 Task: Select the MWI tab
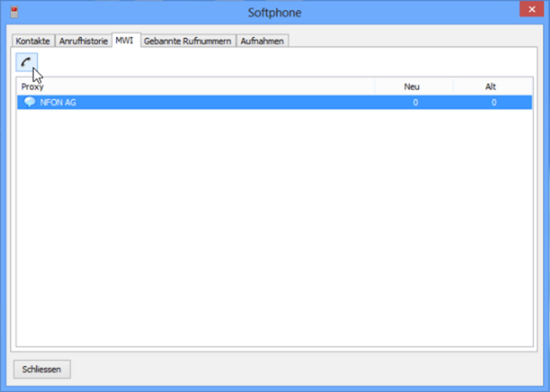pyautogui.click(x=124, y=40)
